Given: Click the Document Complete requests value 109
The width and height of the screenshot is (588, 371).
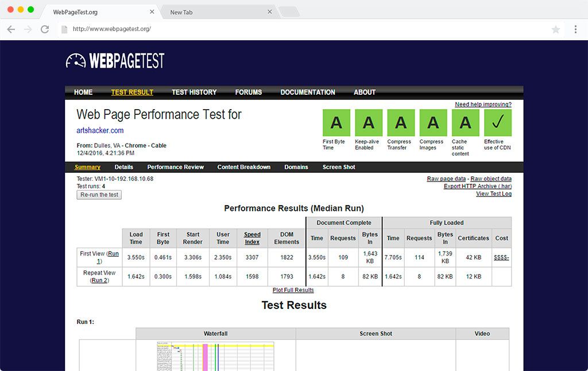Looking at the screenshot, I should coord(343,257).
